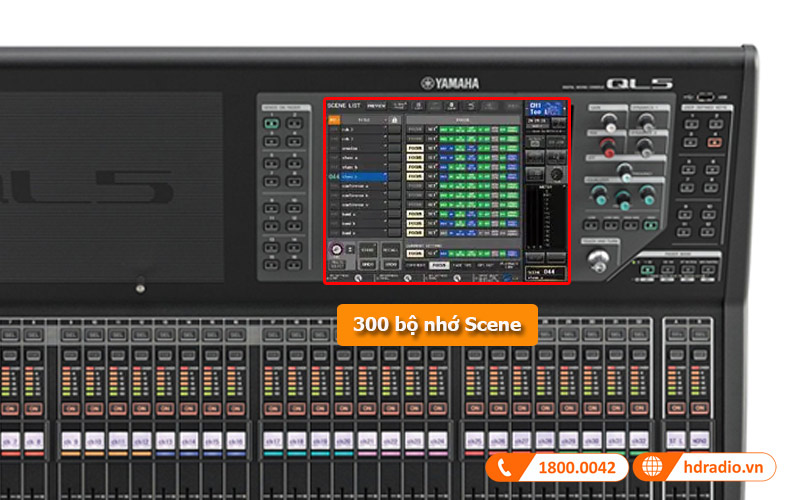Viewport: 800px width, 500px height.
Task: Tap the RECALL button on the touchscreen
Action: click(390, 250)
